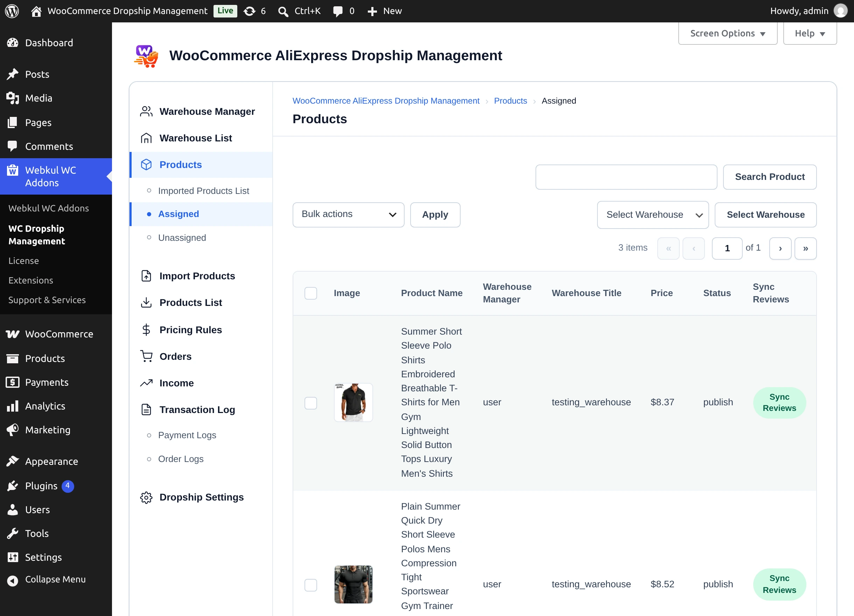Screen dimensions: 854x616
Task: Click the Marketing megaphone icon
Action: [13, 429]
